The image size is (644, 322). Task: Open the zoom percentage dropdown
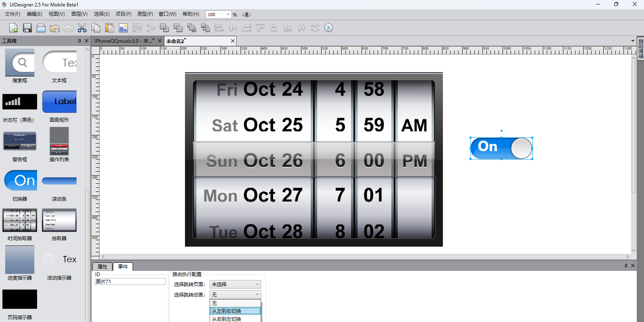click(x=228, y=15)
